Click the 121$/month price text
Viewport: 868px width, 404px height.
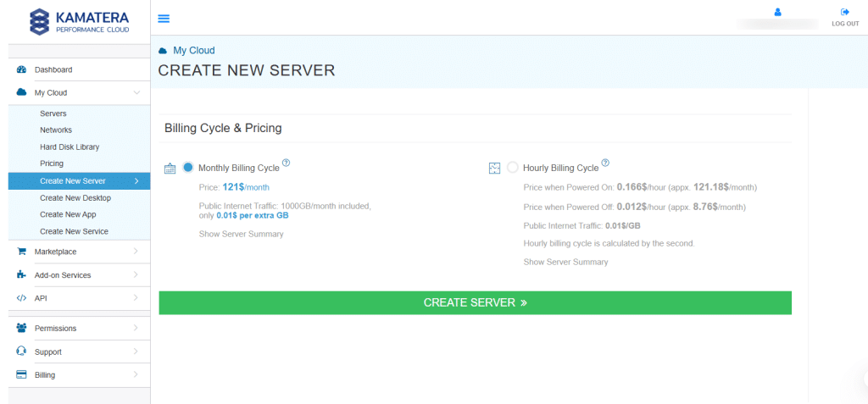(246, 187)
